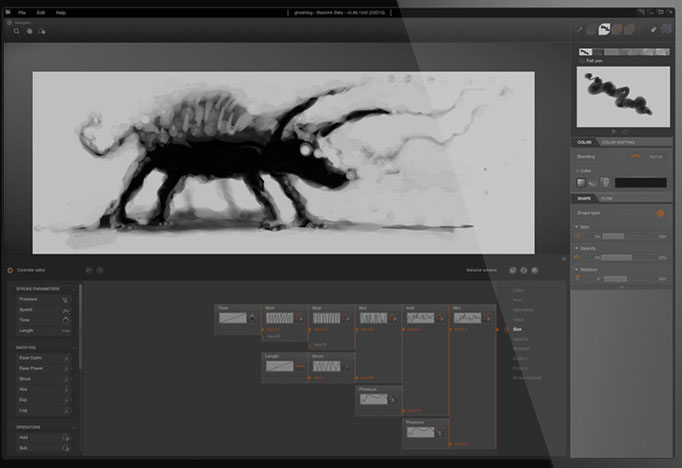
Task: Click the rotate view icon beside the hand tool
Action: tap(42, 31)
